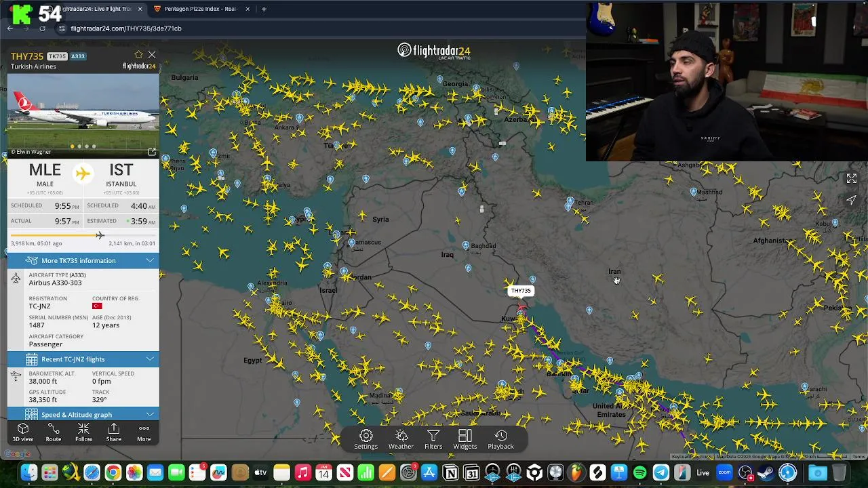868x488 pixels.
Task: Close the THY735 flight details panel
Action: (x=152, y=55)
